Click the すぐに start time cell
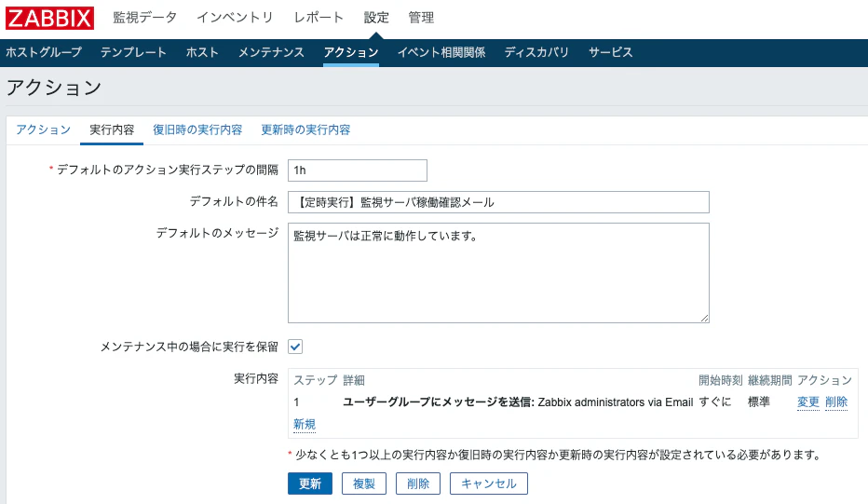The width and height of the screenshot is (868, 504). pos(714,402)
